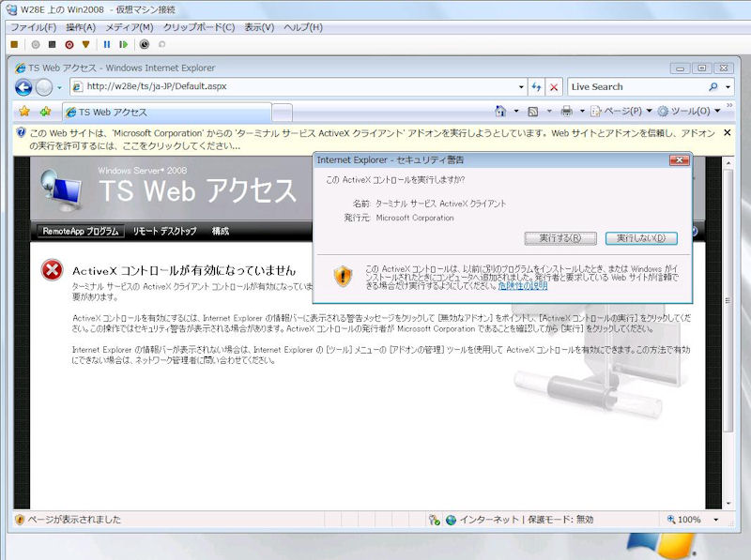The image size is (751, 560).
Task: Open the 危険性の説明 link
Action: (x=523, y=286)
